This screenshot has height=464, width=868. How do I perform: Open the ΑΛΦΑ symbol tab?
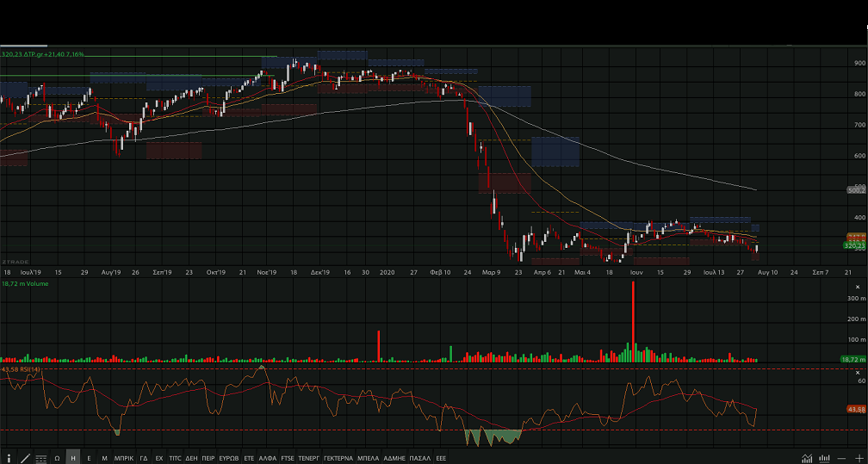[268, 458]
